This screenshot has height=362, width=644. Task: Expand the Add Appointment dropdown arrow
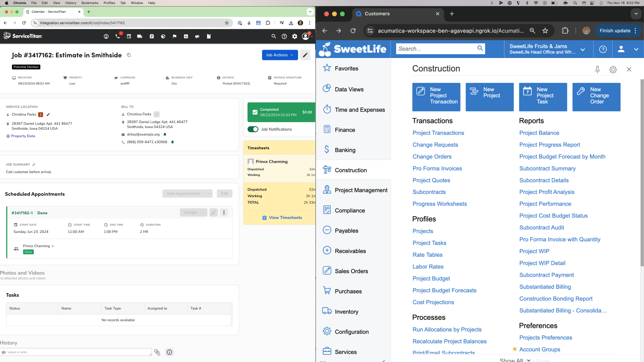click(x=208, y=193)
